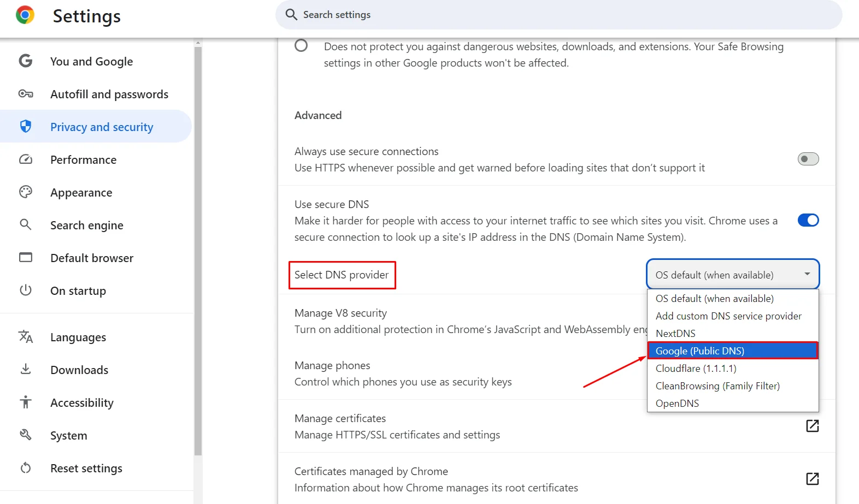This screenshot has width=859, height=504.
Task: Open Certificates managed by Chrome external icon
Action: point(813,479)
